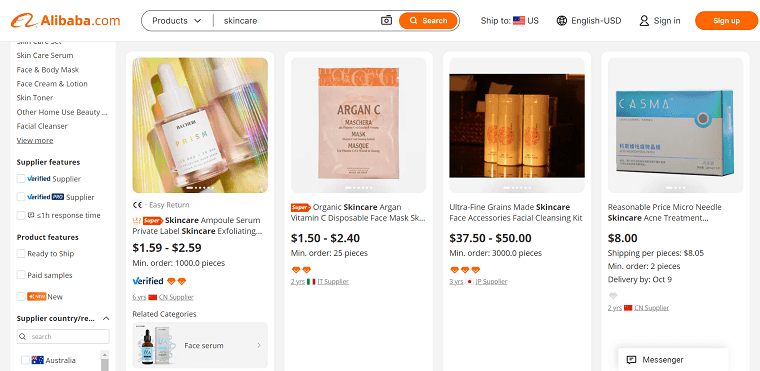Open the Products dropdown in search bar
This screenshot has width=760, height=371.
(x=176, y=21)
